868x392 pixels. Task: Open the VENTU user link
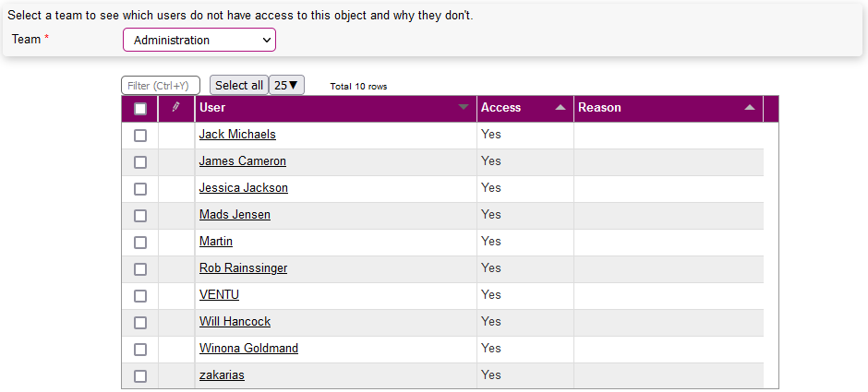[219, 295]
